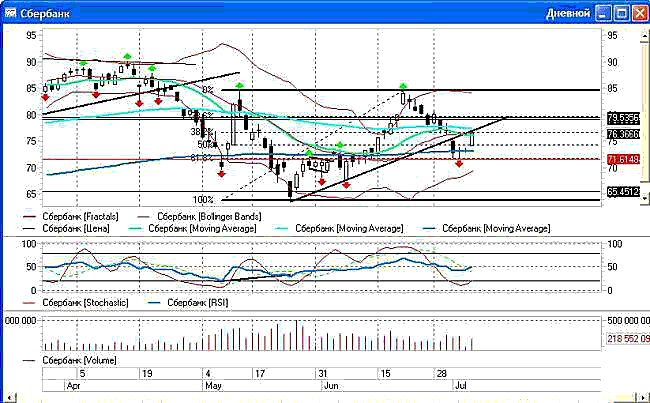Click the May month label on time axis
This screenshot has width=650, height=403.
[x=213, y=386]
